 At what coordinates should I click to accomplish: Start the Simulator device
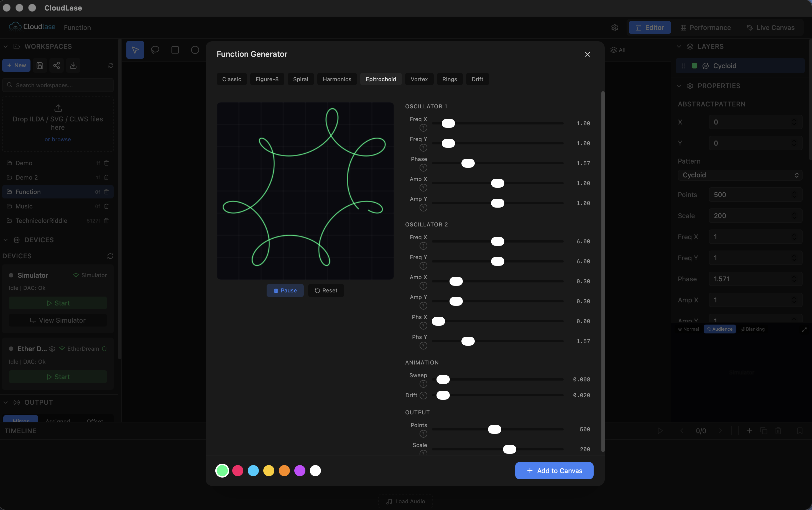pyautogui.click(x=58, y=303)
